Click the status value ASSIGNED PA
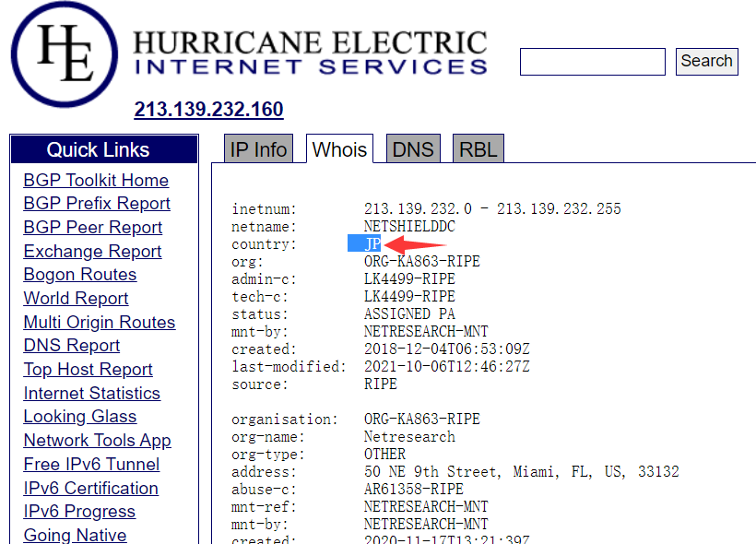 pos(409,314)
